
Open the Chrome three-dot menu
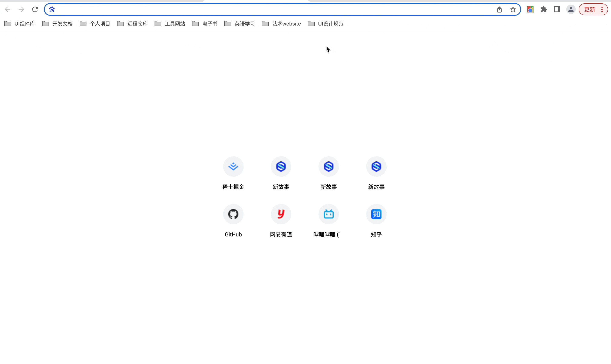coord(602,9)
